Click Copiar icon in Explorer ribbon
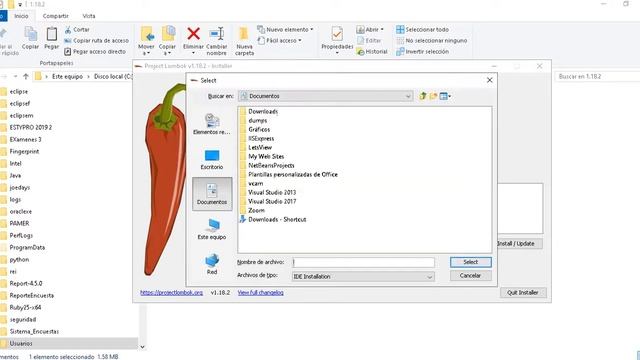The image size is (640, 360). point(30,34)
